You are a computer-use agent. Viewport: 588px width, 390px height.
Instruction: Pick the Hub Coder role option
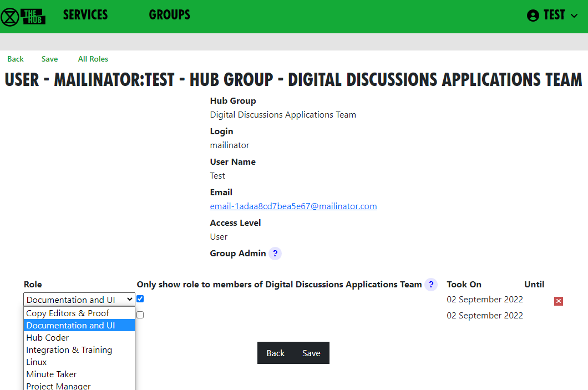(x=79, y=337)
